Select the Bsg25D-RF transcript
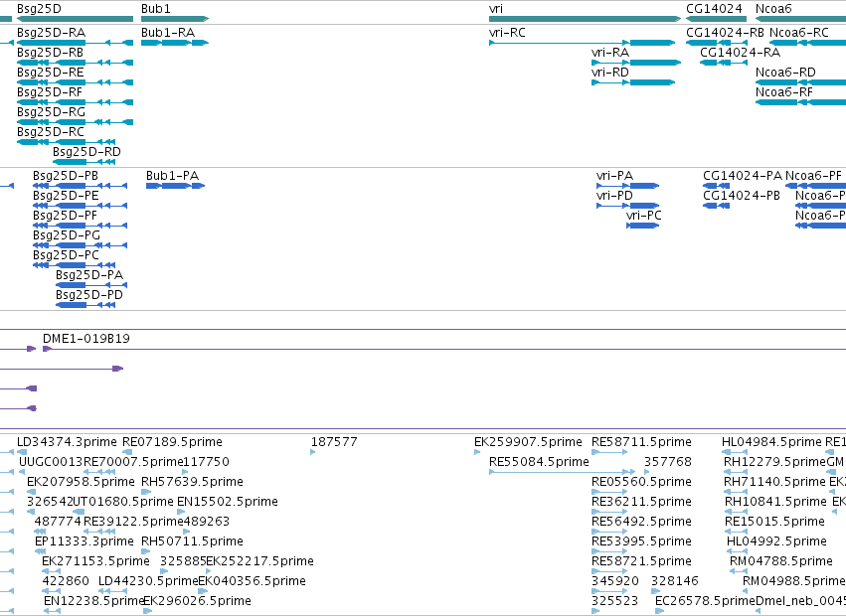Viewport: 846px width, 616px height. point(75,102)
